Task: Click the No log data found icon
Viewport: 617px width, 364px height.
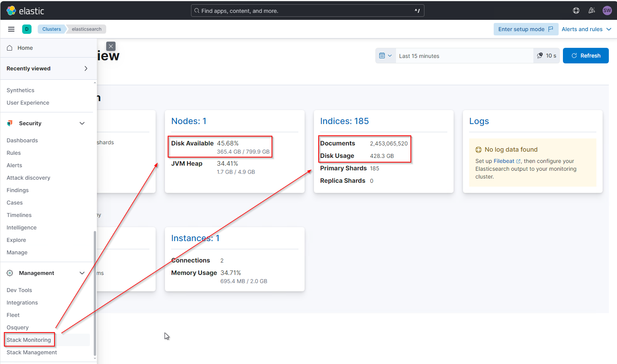Action: (x=479, y=150)
